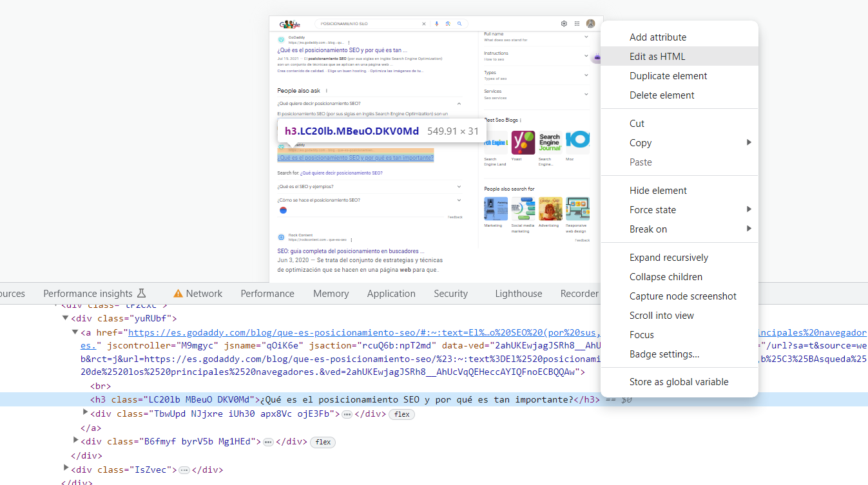Image resolution: width=868 pixels, height=485 pixels.
Task: Expand '¿Qué es el SEO y ejemplos?' question
Action: click(459, 187)
